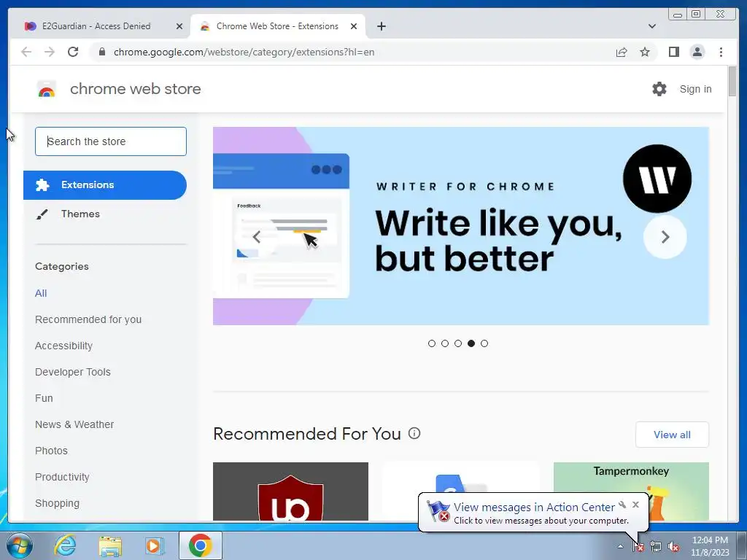747x560 pixels.
Task: Click Sign in to the web store
Action: (695, 89)
